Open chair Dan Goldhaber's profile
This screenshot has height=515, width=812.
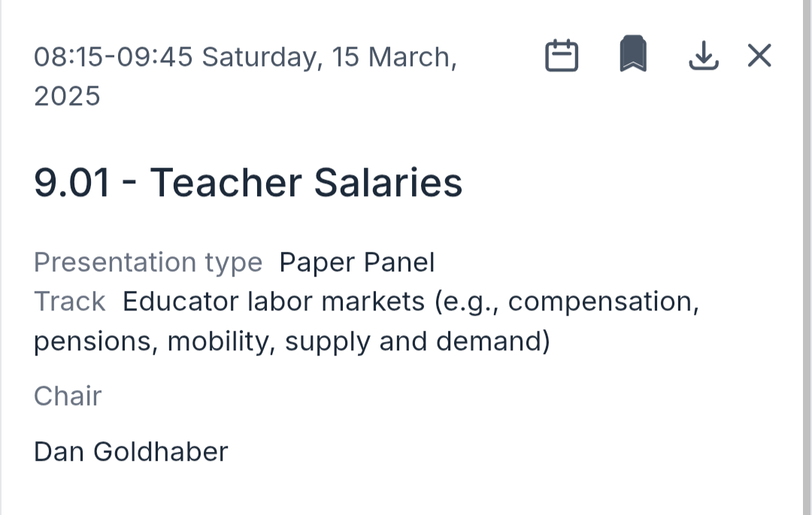[131, 452]
